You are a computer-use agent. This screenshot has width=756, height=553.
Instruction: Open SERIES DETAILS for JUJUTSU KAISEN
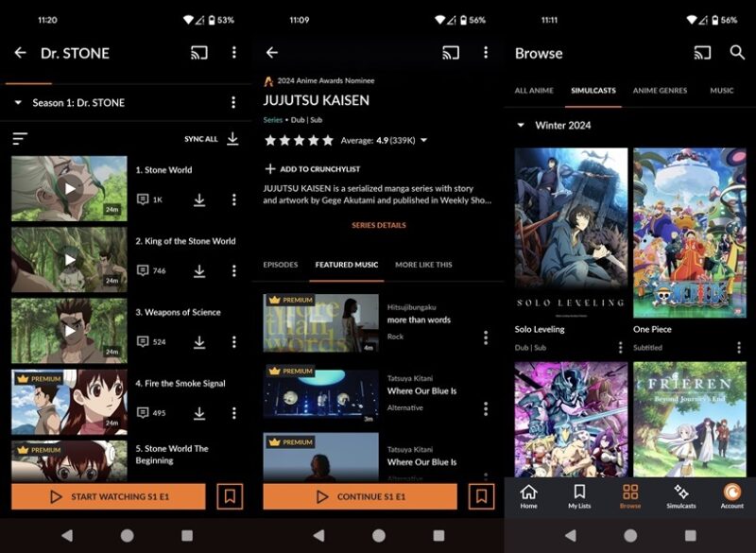tap(378, 226)
